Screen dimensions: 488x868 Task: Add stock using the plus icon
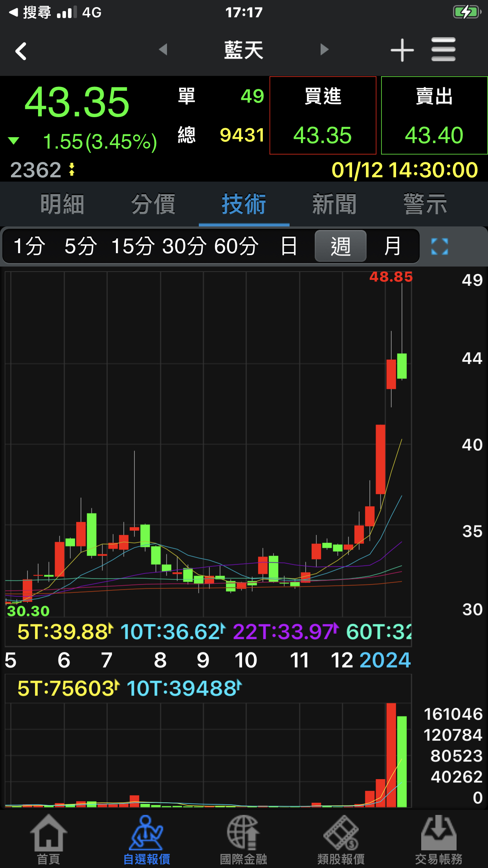(x=402, y=50)
